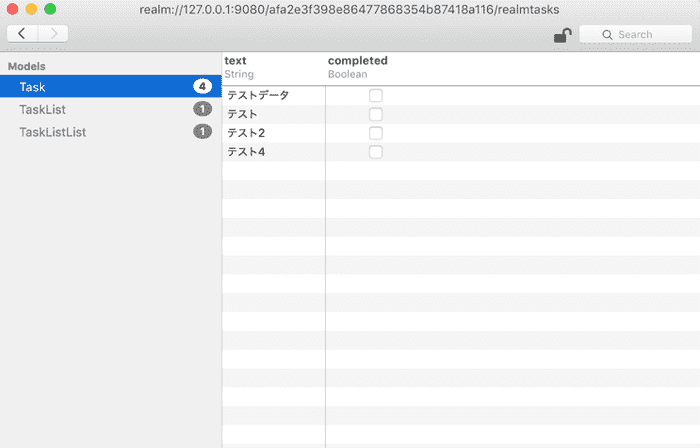Click the completed Boolean column header
Viewport: 700px width, 448px height.
pos(357,67)
